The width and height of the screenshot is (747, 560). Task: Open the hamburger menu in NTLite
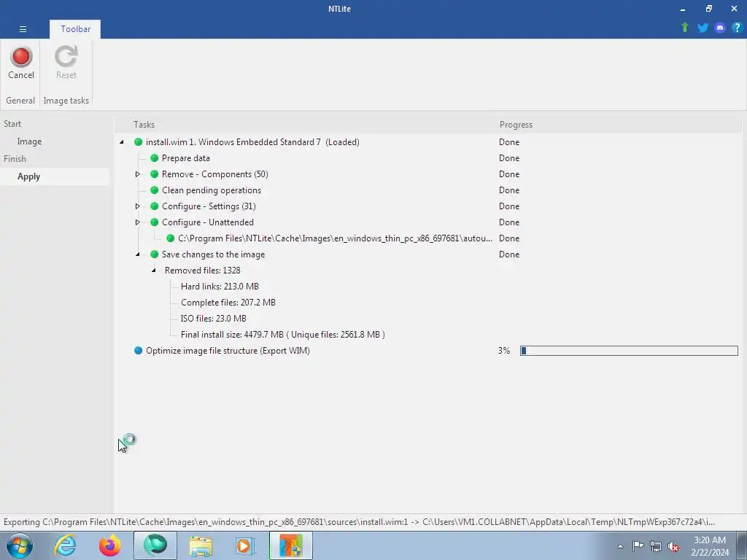23,29
